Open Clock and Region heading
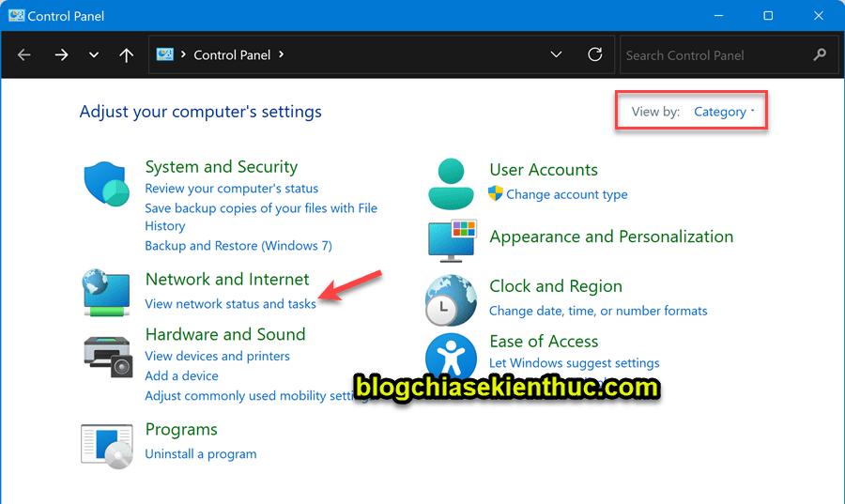 556,286
